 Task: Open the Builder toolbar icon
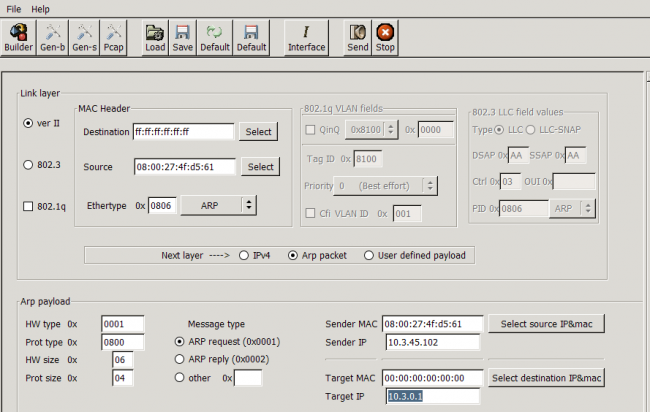(19, 38)
